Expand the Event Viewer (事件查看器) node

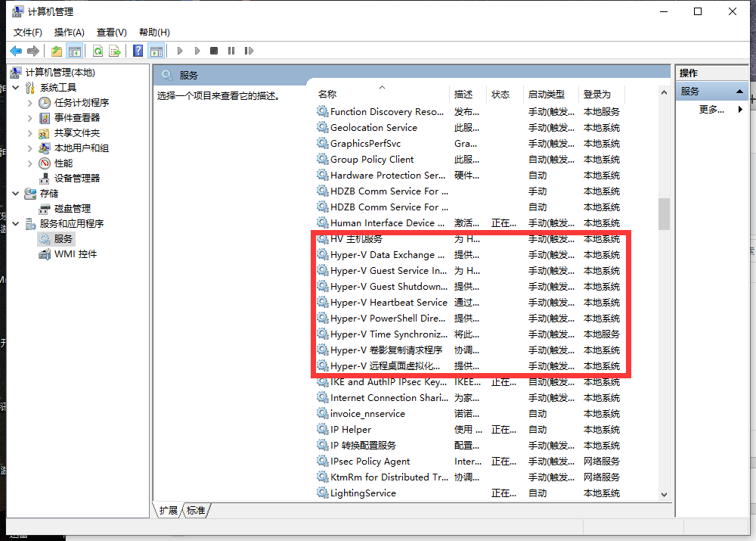coord(29,118)
